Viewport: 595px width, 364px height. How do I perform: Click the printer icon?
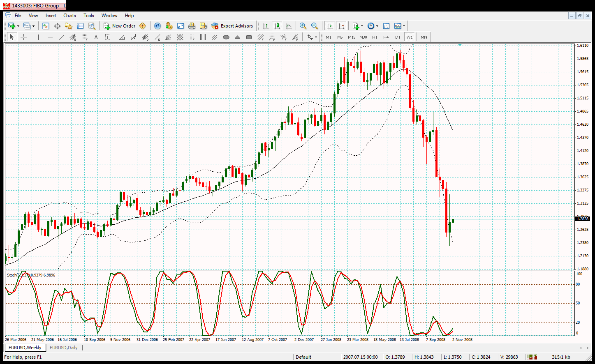point(192,26)
